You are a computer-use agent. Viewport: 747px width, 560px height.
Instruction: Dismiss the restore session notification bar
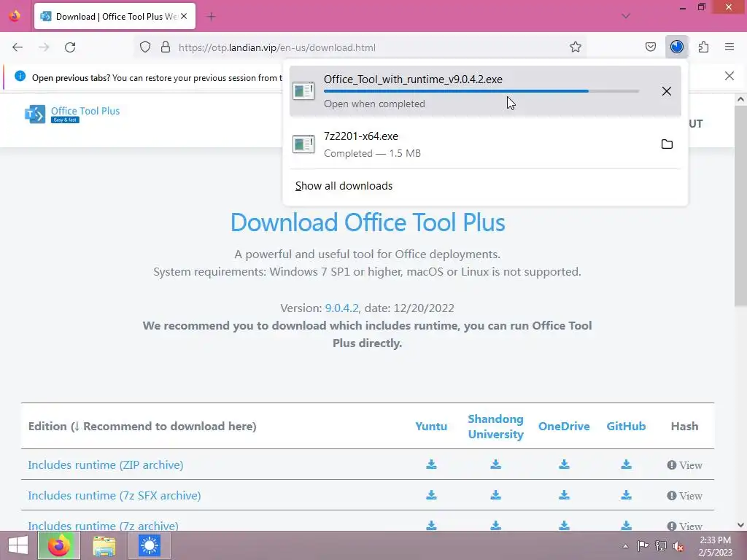pyautogui.click(x=729, y=76)
